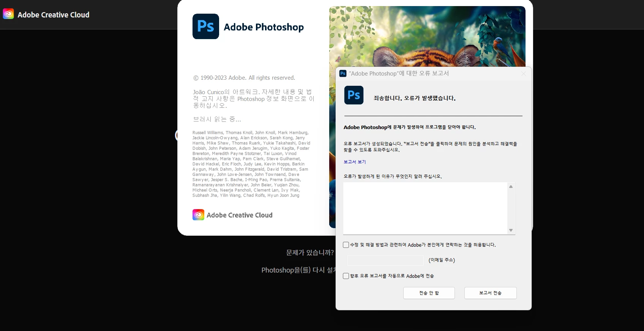Click the 문제가 있습니까? text
Image resolution: width=644 pixels, height=331 pixels.
[310, 252]
